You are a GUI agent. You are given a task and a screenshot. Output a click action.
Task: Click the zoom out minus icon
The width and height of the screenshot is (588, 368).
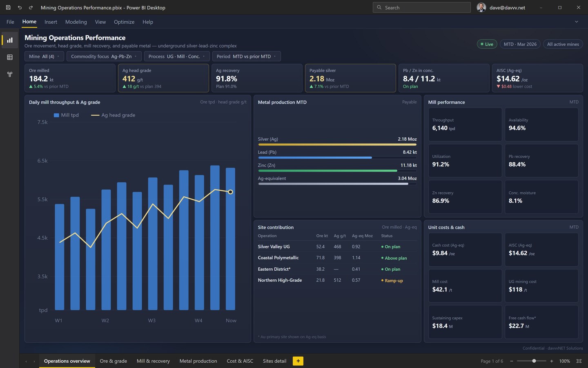tap(512, 361)
